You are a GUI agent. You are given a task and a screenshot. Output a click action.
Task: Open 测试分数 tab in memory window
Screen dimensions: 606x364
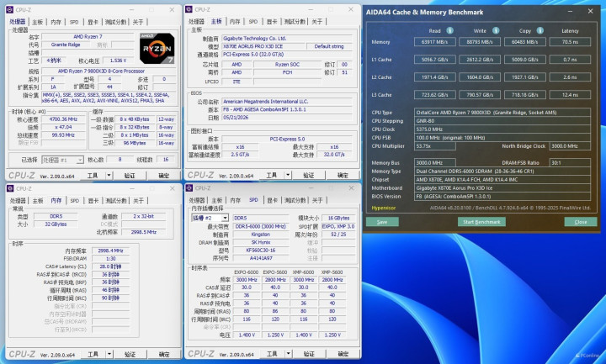pos(116,201)
